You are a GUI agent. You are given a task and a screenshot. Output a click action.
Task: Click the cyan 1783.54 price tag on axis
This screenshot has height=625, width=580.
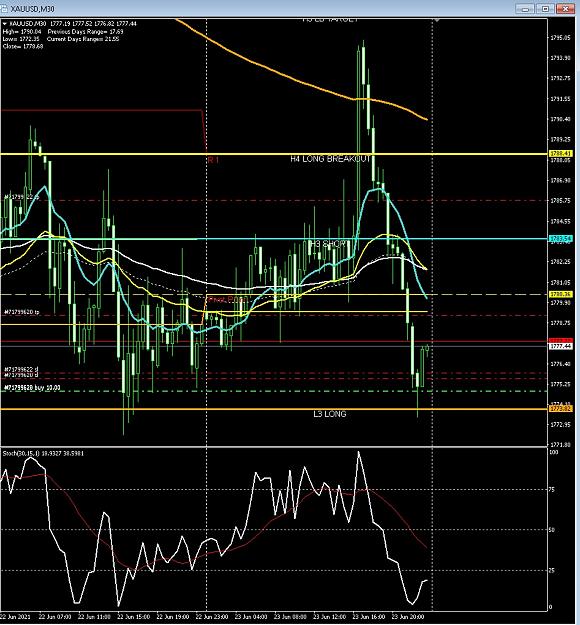point(560,238)
